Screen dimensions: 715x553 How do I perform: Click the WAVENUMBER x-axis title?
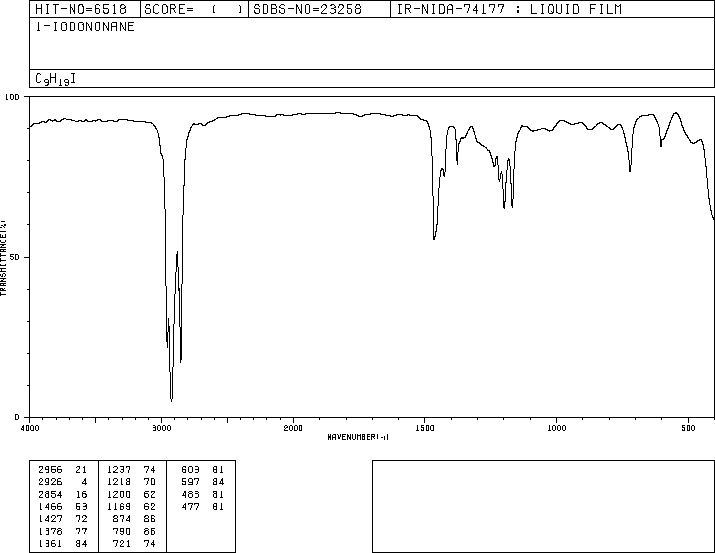pos(358,437)
